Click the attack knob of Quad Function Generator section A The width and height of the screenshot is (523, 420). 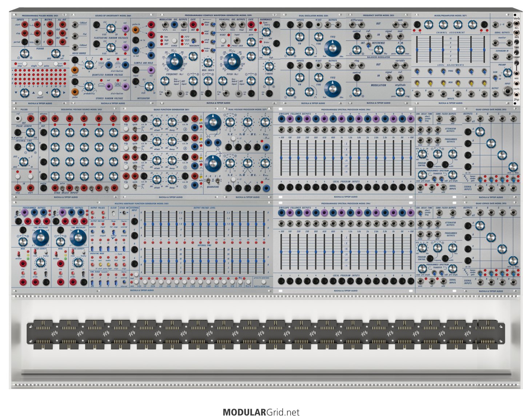tap(157, 122)
